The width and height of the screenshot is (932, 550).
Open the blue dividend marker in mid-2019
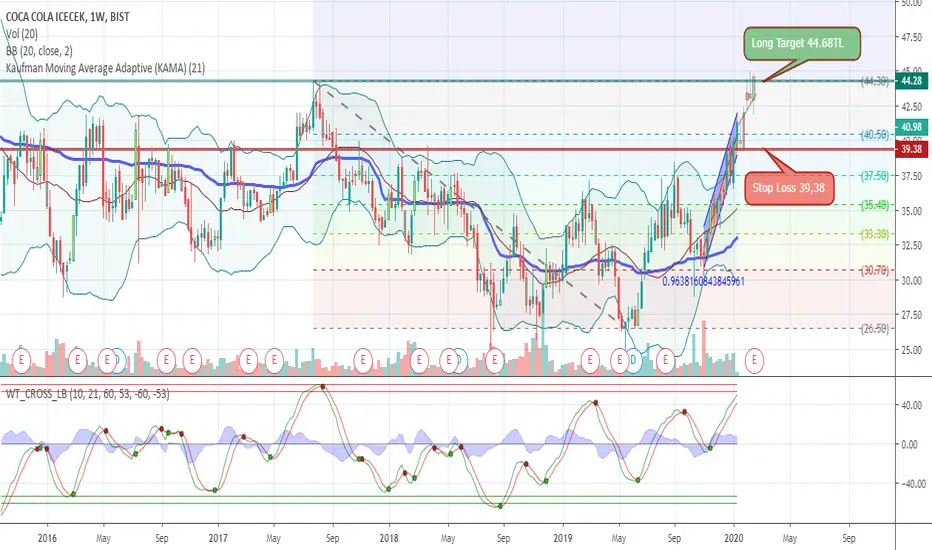click(634, 360)
